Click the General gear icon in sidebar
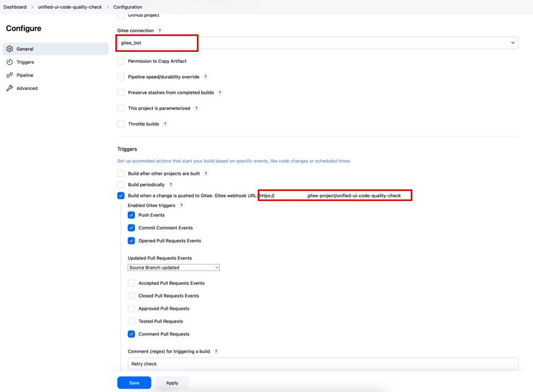 pos(10,49)
